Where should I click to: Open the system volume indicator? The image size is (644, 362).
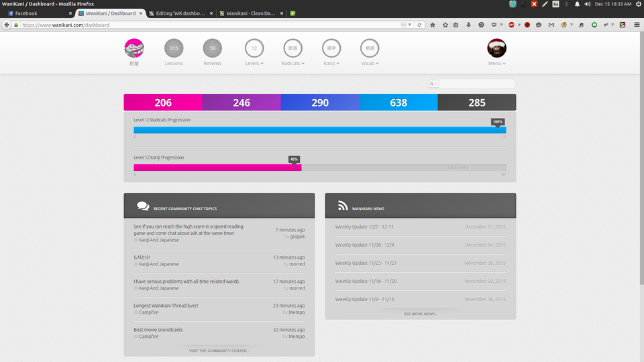[x=588, y=4]
